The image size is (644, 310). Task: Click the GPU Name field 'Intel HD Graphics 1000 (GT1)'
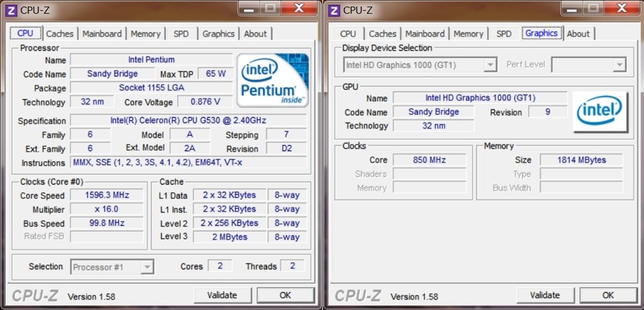pos(480,97)
